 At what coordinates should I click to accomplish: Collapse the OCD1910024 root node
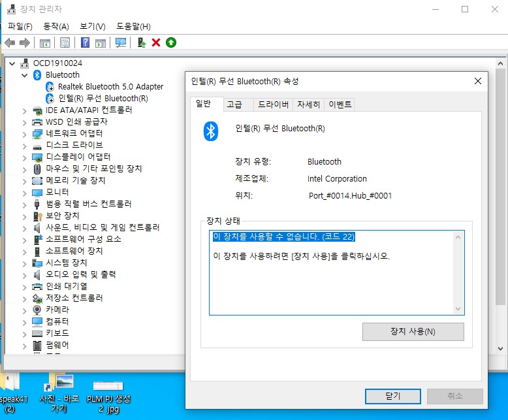click(12, 63)
